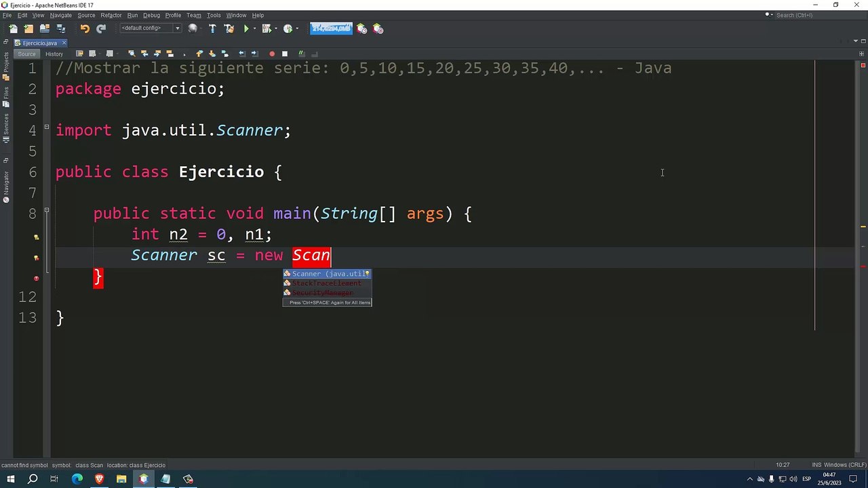Click the first profiler snapshot cube icon
Screen dimensions: 868x488
click(362, 28)
